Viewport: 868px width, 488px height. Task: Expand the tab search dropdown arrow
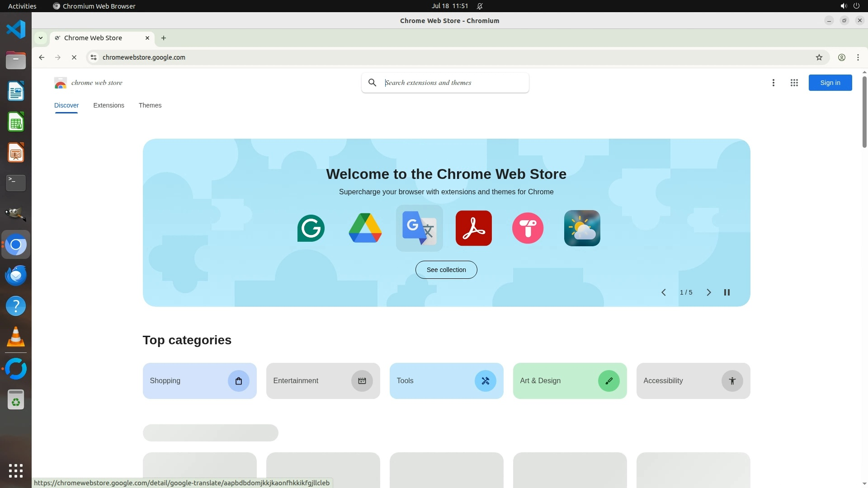click(x=41, y=38)
